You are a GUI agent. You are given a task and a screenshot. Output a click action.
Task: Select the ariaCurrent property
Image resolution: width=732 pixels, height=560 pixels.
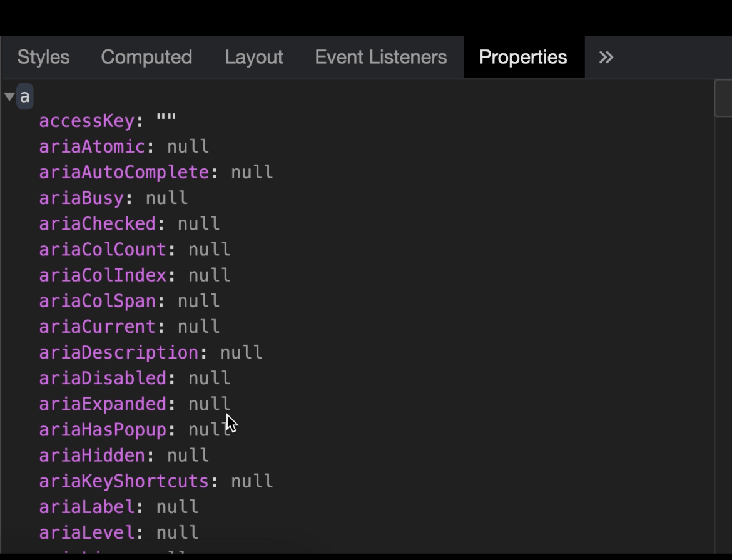click(97, 327)
